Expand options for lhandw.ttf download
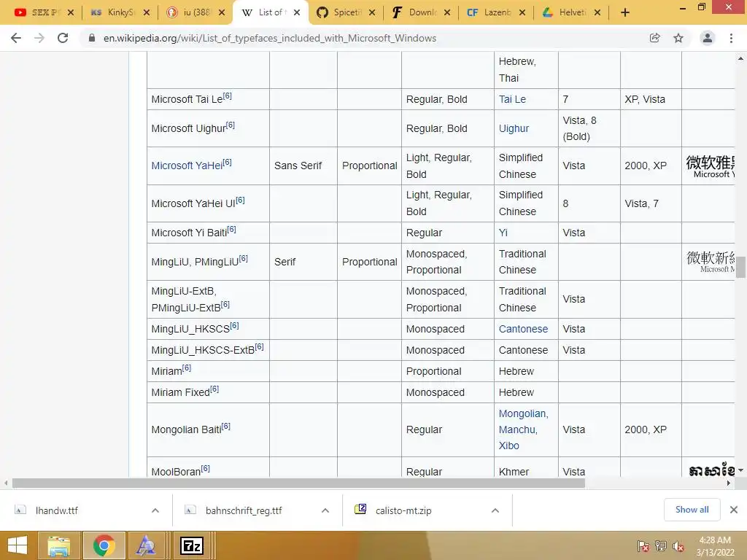 155,510
